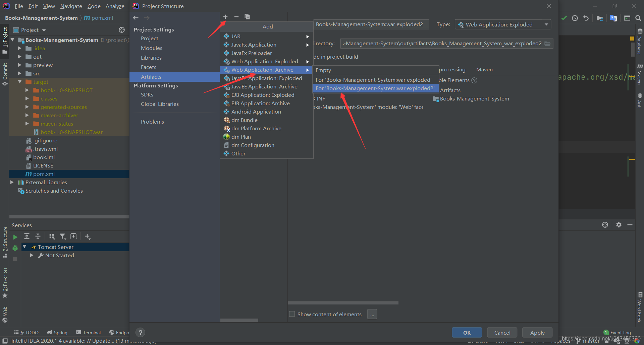This screenshot has height=345, width=644.
Task: Click the Run green play icon in Services
Action: 15,237
